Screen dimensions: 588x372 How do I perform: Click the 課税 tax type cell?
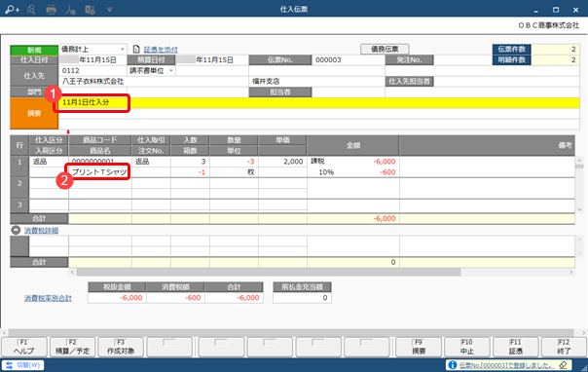click(317, 162)
